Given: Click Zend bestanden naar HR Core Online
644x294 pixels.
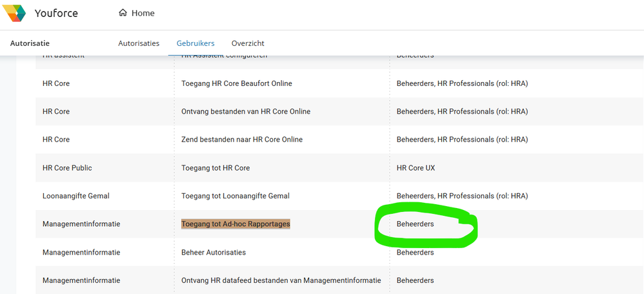Looking at the screenshot, I should click(x=242, y=140).
